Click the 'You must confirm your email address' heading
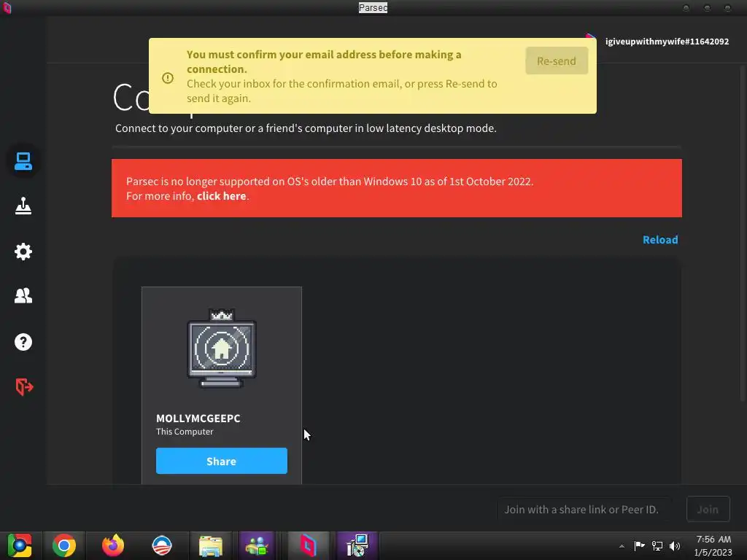Viewport: 747px width, 560px height. (x=324, y=61)
